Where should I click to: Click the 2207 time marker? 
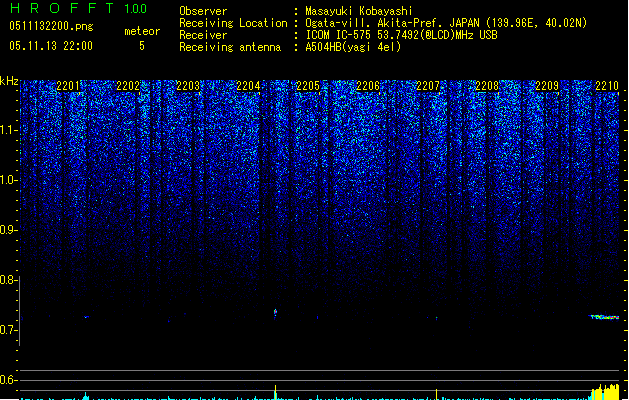tap(428, 86)
